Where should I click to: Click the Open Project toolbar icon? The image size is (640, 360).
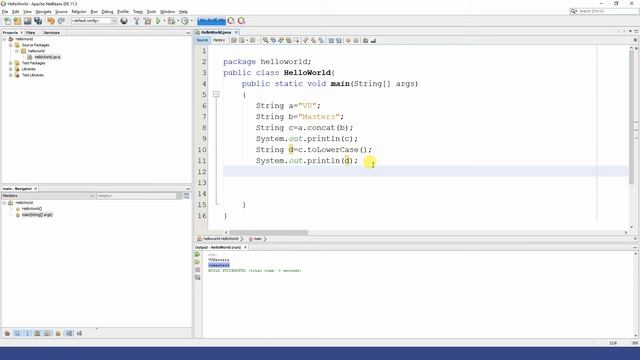[27, 21]
